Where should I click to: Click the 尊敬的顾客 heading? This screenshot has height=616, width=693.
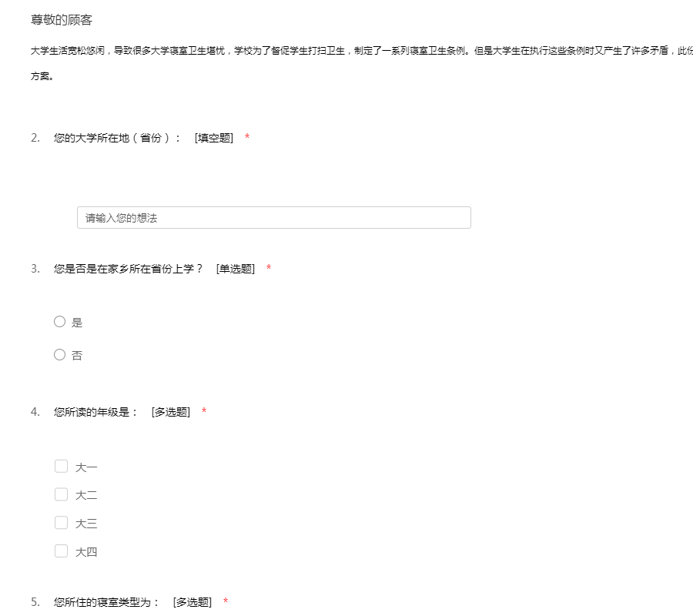62,20
